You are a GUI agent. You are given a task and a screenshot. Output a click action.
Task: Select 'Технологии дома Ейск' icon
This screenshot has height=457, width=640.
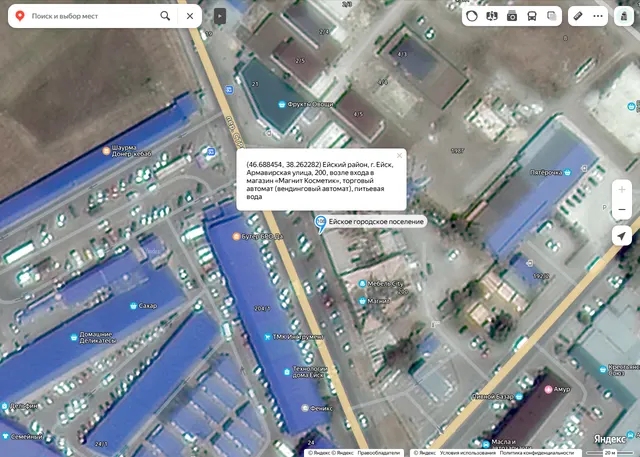[287, 372]
